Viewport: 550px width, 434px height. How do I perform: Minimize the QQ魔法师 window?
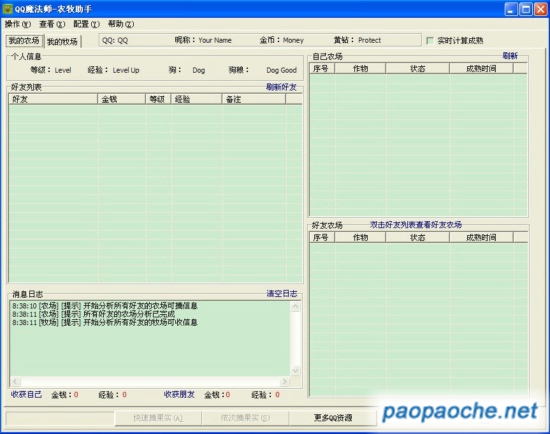click(511, 9)
